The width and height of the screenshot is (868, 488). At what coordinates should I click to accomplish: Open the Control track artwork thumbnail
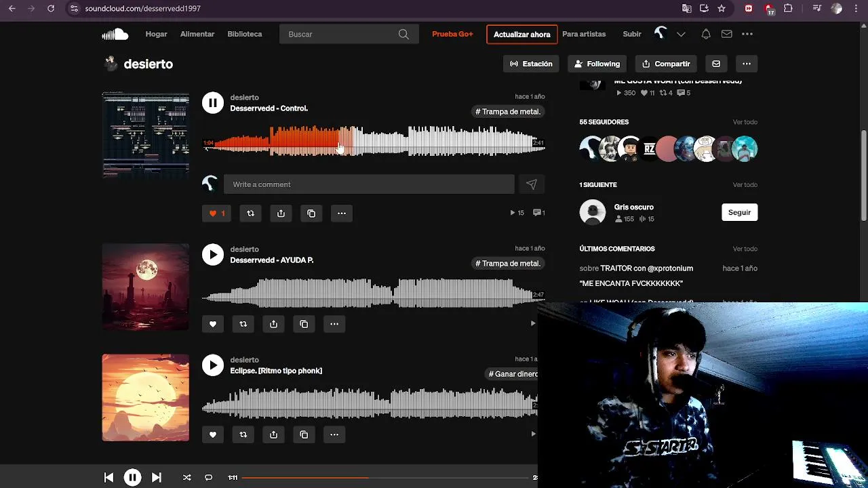point(146,136)
